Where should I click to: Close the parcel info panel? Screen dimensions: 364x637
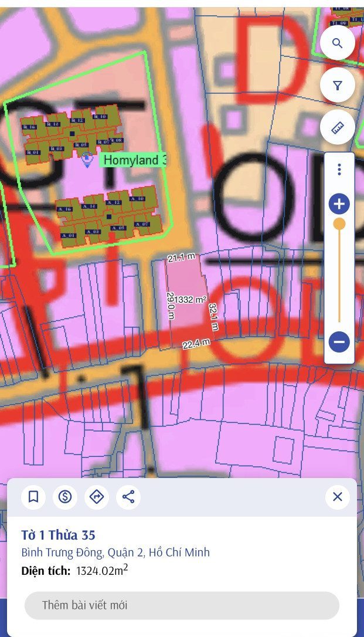[338, 497]
